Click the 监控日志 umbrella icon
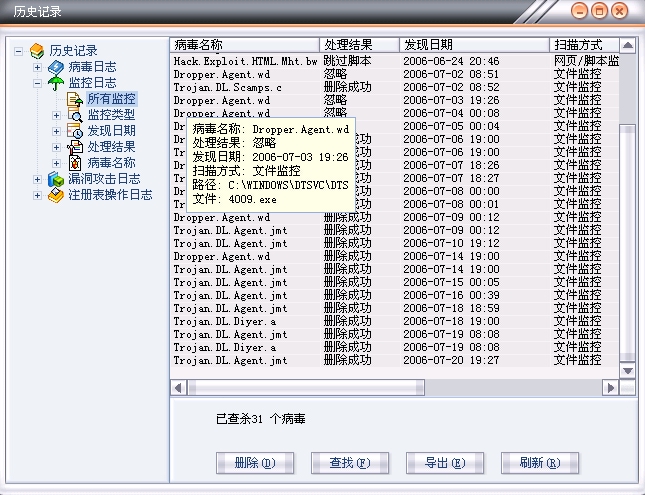This screenshot has width=645, height=495. 56,83
